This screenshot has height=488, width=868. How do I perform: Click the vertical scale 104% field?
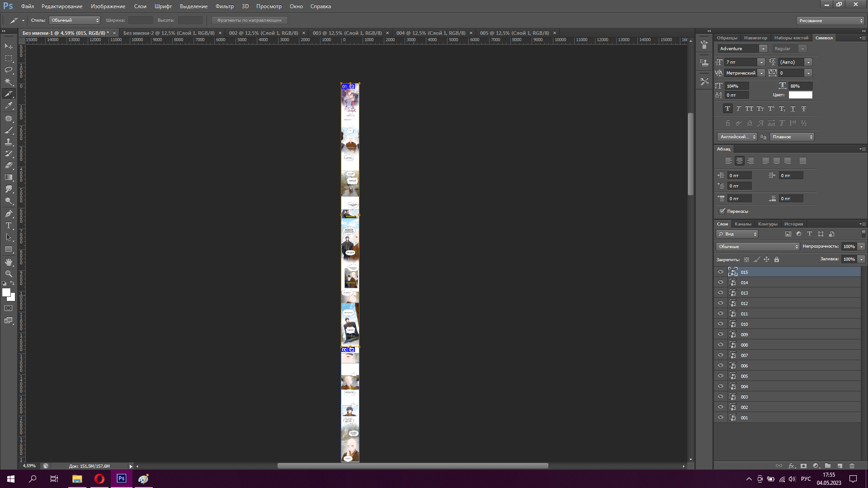pyautogui.click(x=737, y=86)
